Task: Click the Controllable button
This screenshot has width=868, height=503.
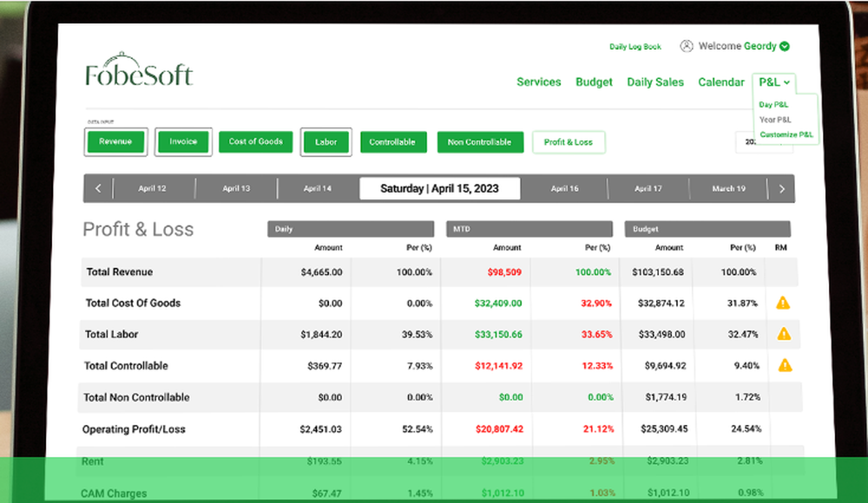Action: point(393,142)
